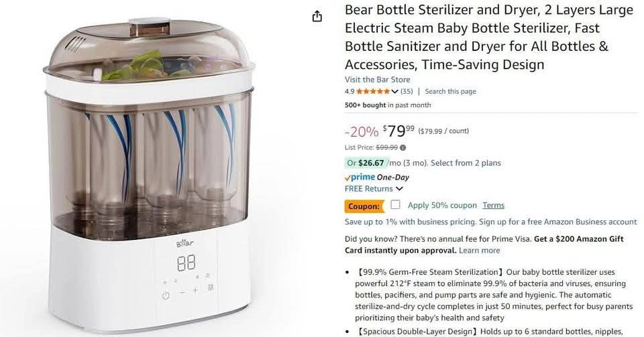Click the List Price info icon
Viewport: 644px width, 337px height.
pyautogui.click(x=402, y=147)
